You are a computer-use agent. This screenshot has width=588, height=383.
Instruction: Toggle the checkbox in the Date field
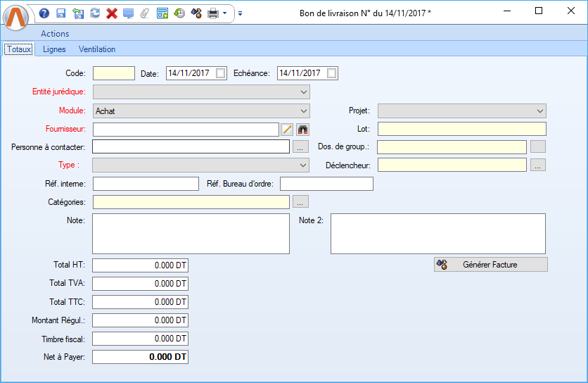[x=221, y=73]
